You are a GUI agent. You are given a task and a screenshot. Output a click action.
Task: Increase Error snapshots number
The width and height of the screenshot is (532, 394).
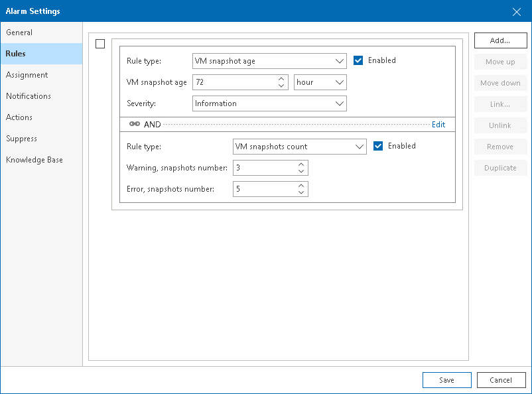coord(301,186)
